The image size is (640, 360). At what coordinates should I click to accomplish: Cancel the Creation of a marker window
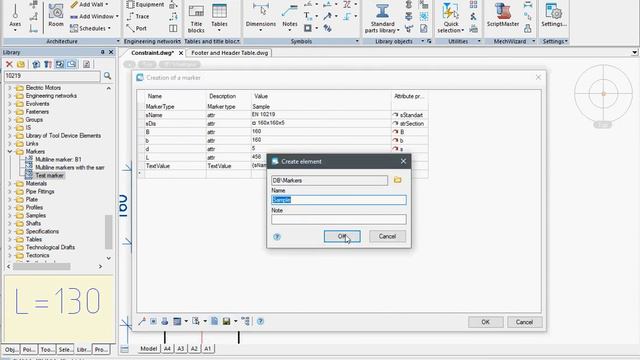click(x=524, y=322)
